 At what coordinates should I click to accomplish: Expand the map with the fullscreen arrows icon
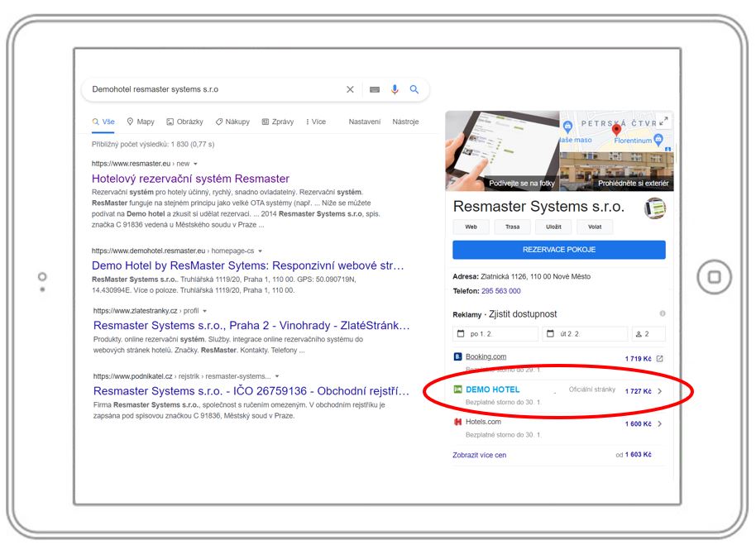tap(663, 121)
